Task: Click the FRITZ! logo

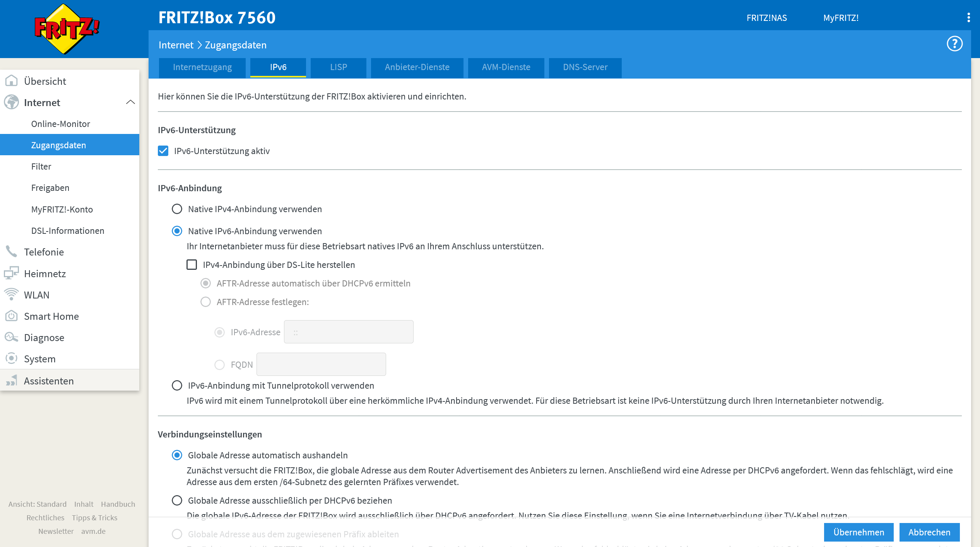Action: click(67, 29)
